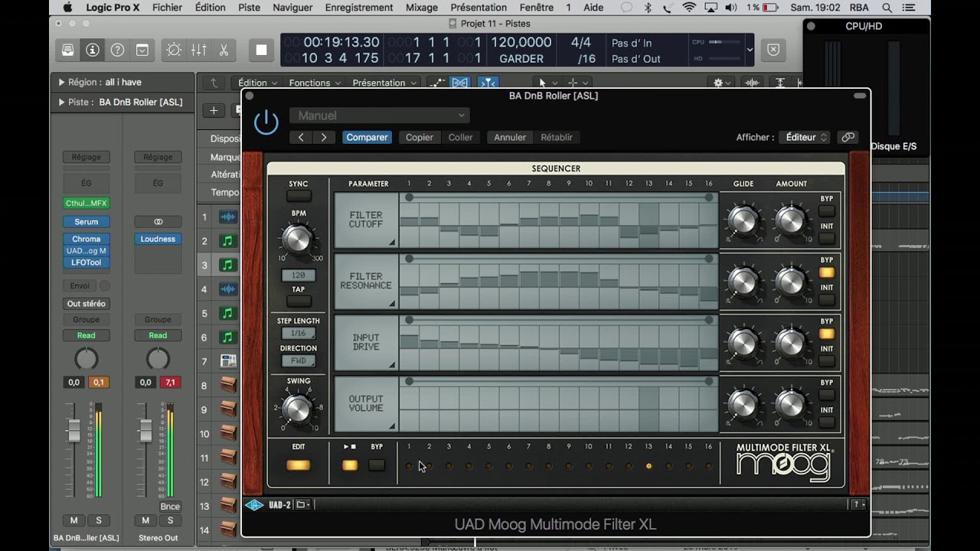980x551 pixels.
Task: Toggle Filter Resonance BYP button
Action: 827,272
